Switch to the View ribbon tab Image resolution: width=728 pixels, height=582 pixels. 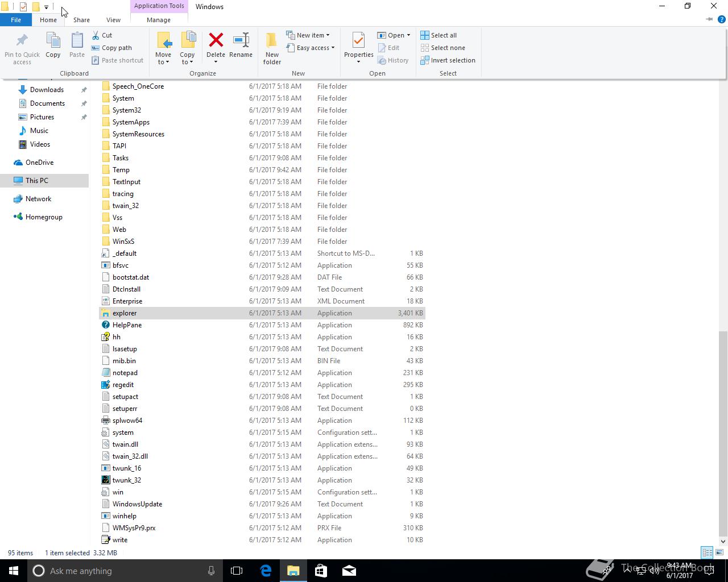click(x=113, y=20)
